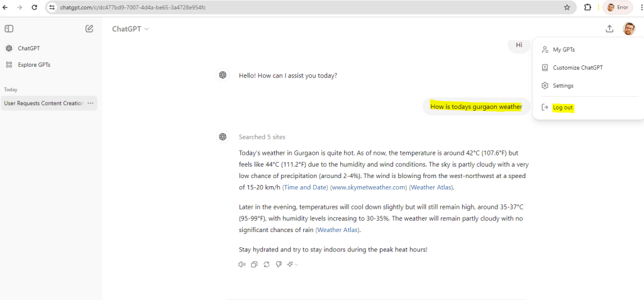Open the www.skymetweather.com source link

click(368, 187)
